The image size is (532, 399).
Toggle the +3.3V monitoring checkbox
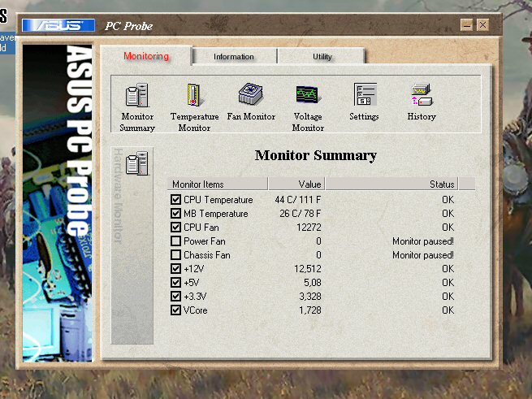click(x=175, y=296)
